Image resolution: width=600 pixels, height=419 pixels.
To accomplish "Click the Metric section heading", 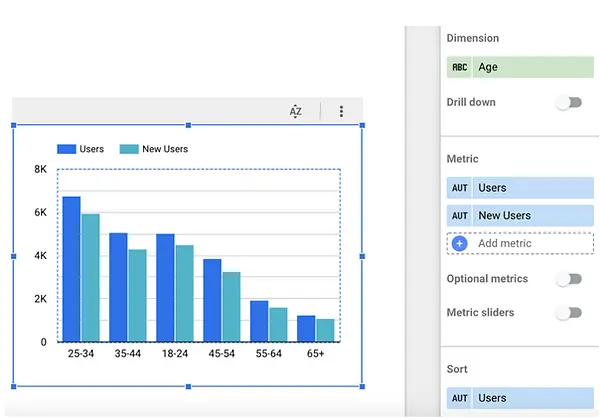I will [x=462, y=159].
